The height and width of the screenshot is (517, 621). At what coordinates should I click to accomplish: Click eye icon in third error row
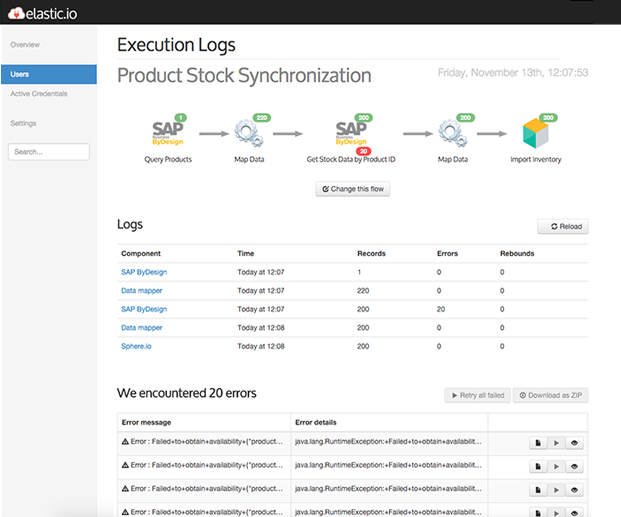pos(574,490)
